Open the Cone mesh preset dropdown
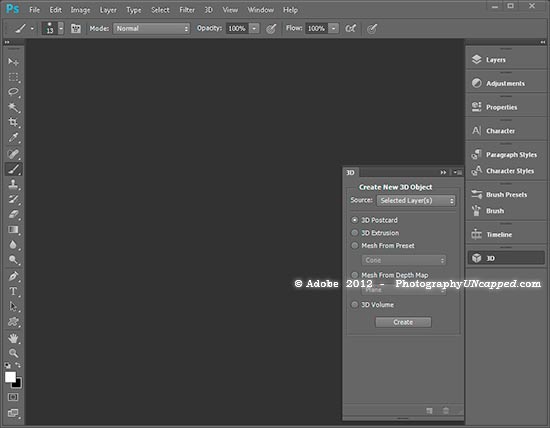The width and height of the screenshot is (550, 428). (404, 260)
